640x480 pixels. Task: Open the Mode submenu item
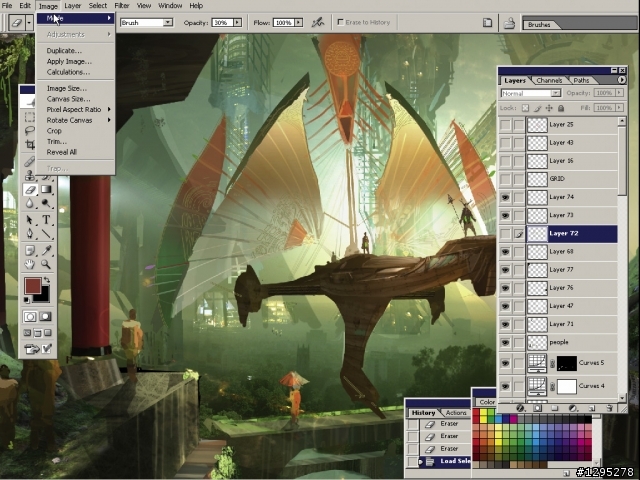click(75, 18)
